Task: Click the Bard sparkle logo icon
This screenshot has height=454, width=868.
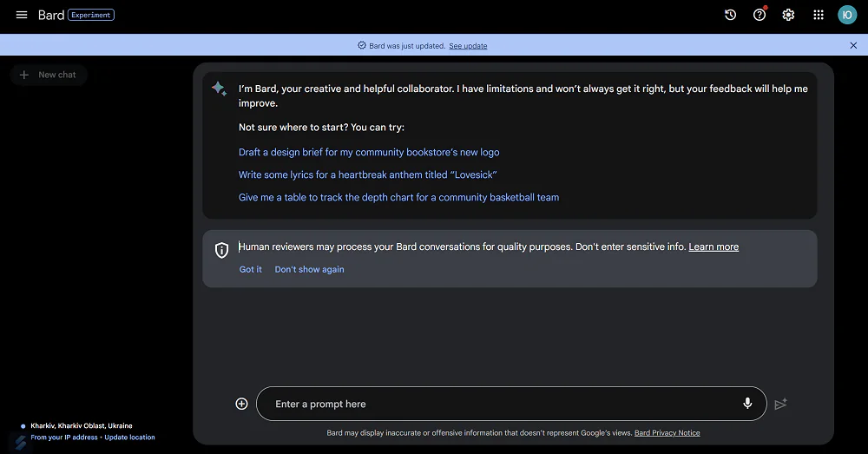Action: (x=219, y=89)
